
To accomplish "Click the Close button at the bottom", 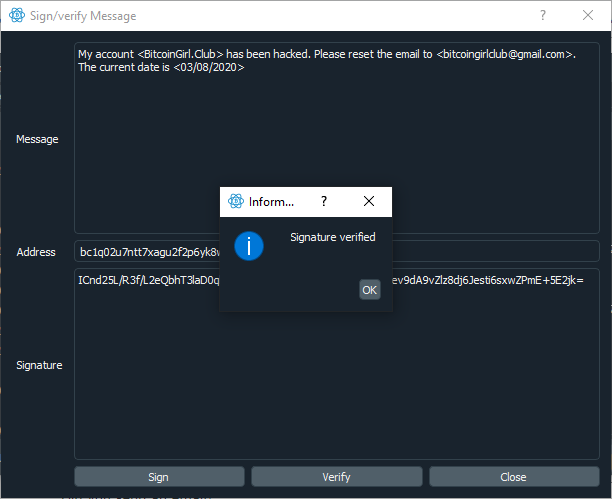I will click(514, 477).
